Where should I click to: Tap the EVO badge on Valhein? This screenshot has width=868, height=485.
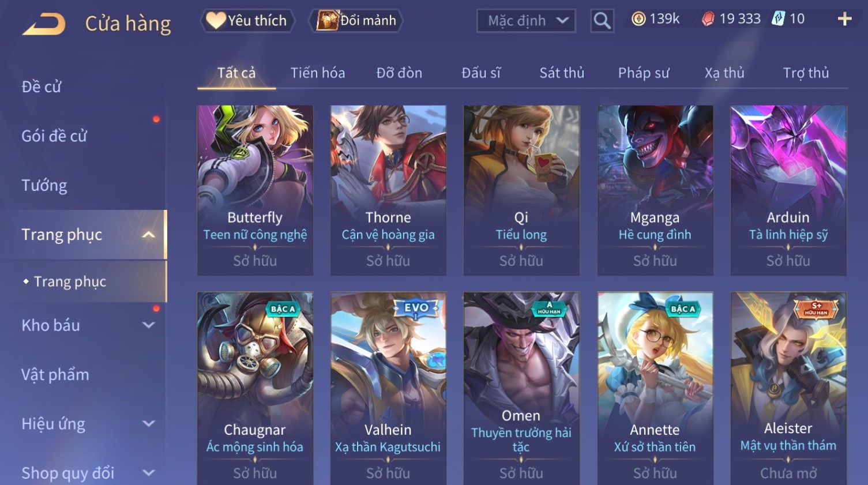[416, 309]
